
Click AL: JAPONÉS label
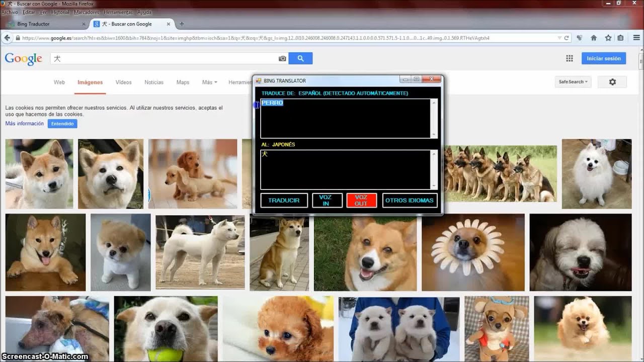click(x=278, y=144)
